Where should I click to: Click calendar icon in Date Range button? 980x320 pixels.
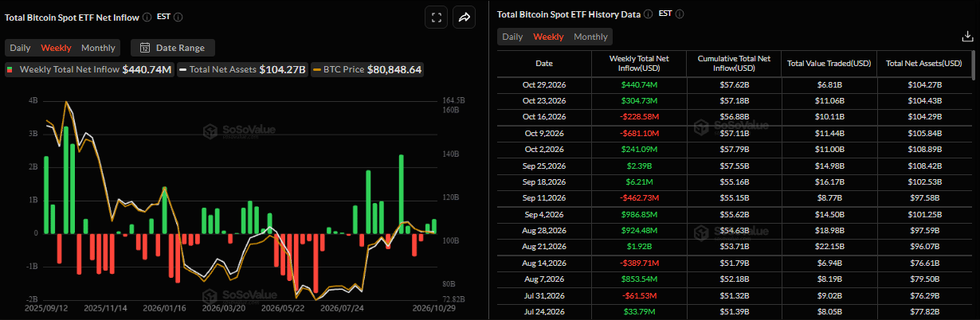pos(146,48)
